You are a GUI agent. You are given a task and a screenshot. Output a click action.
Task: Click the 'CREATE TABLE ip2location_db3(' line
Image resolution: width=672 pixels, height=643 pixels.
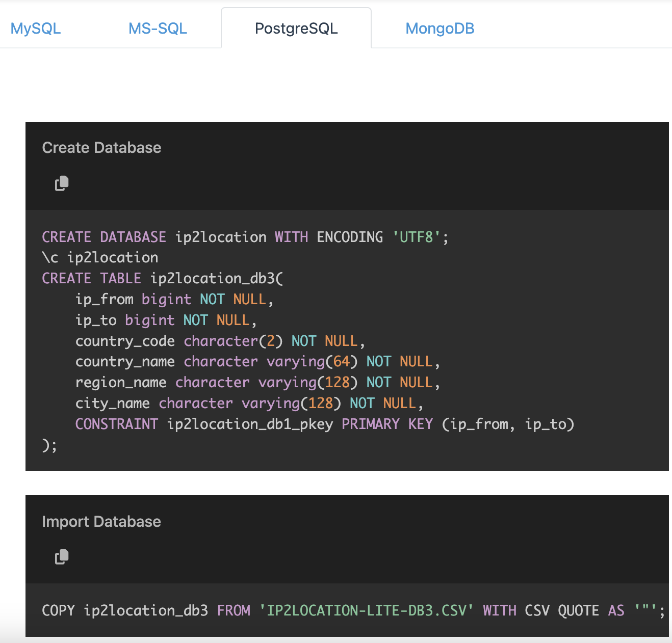click(x=162, y=279)
